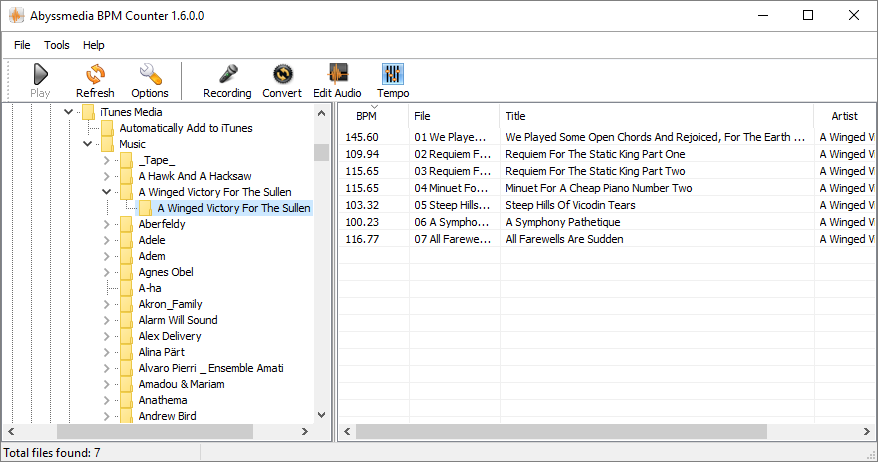Open the File menu
878x462 pixels.
[x=22, y=45]
